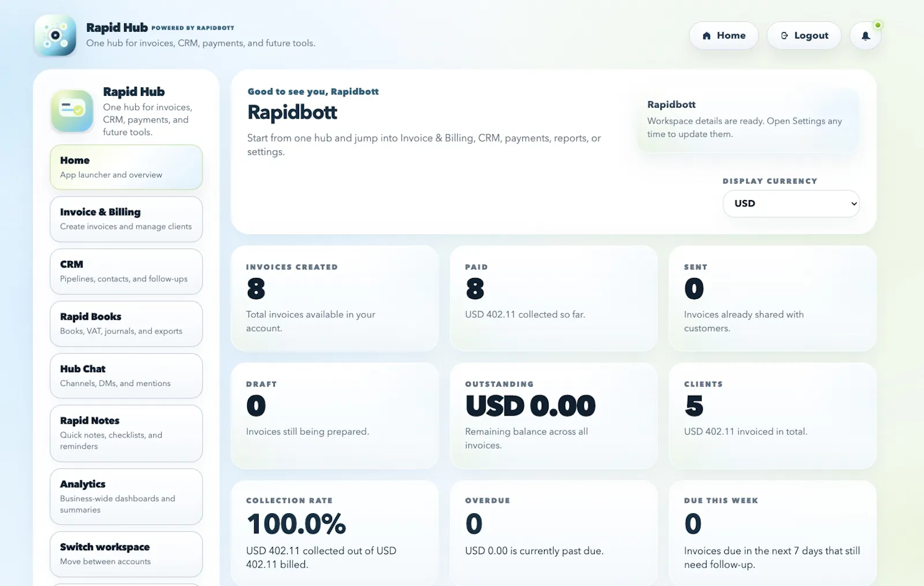Viewport: 924px width, 586px height.
Task: Open the CRM sidebar item
Action: (x=126, y=271)
